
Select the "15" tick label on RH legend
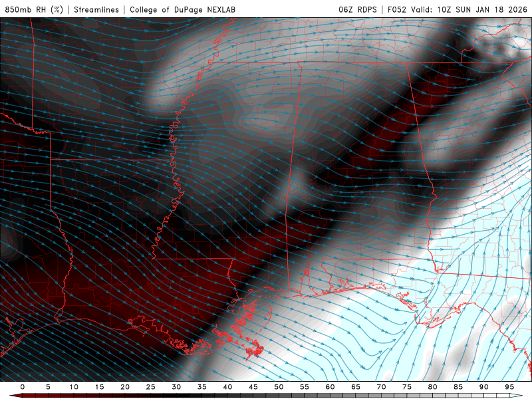pyautogui.click(x=99, y=387)
